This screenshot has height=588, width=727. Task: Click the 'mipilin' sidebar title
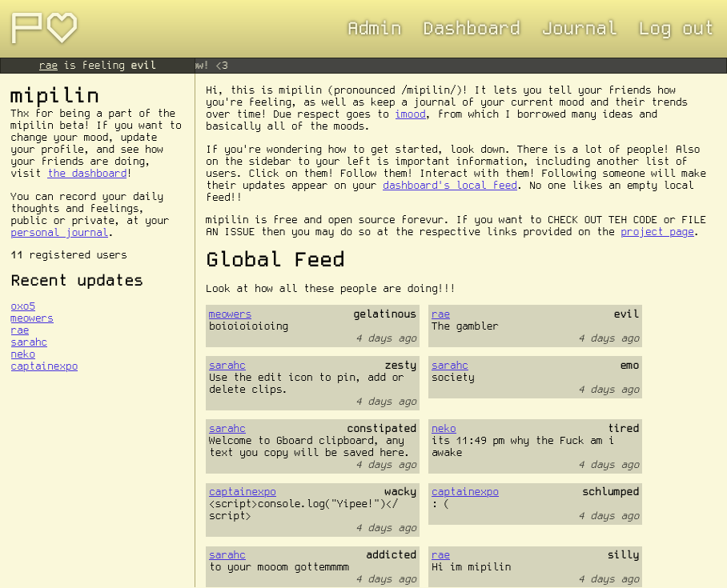pos(54,96)
